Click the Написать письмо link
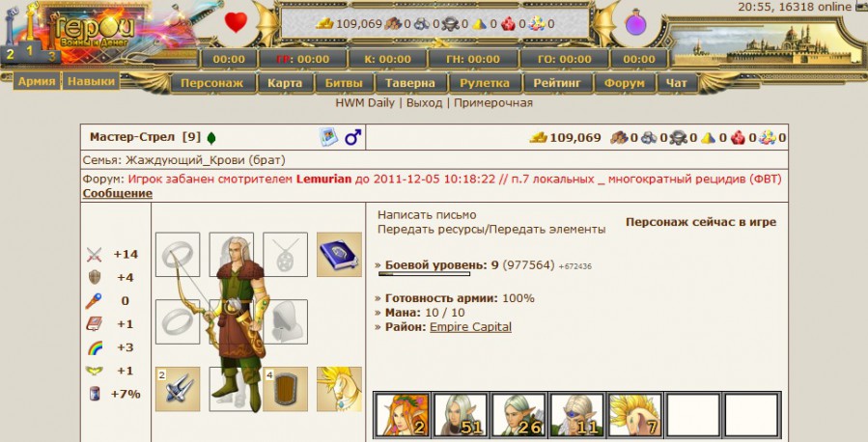This screenshot has width=868, height=442. click(427, 214)
